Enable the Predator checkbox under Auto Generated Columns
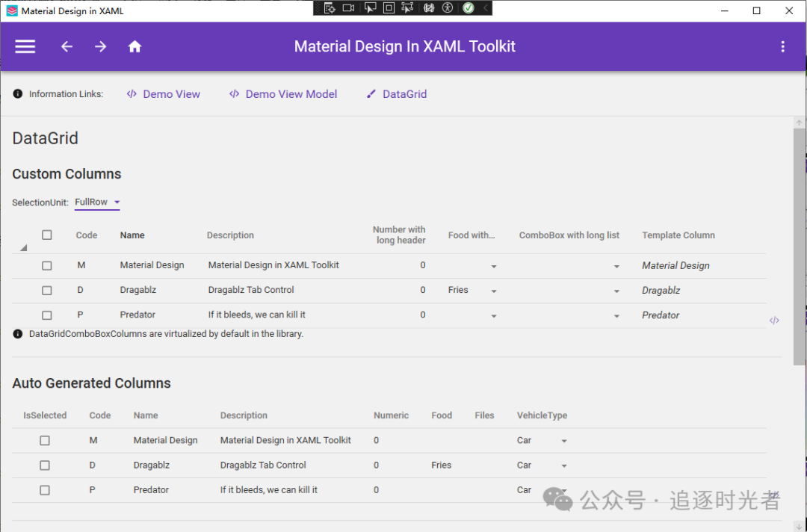The width and height of the screenshot is (807, 532). [44, 490]
